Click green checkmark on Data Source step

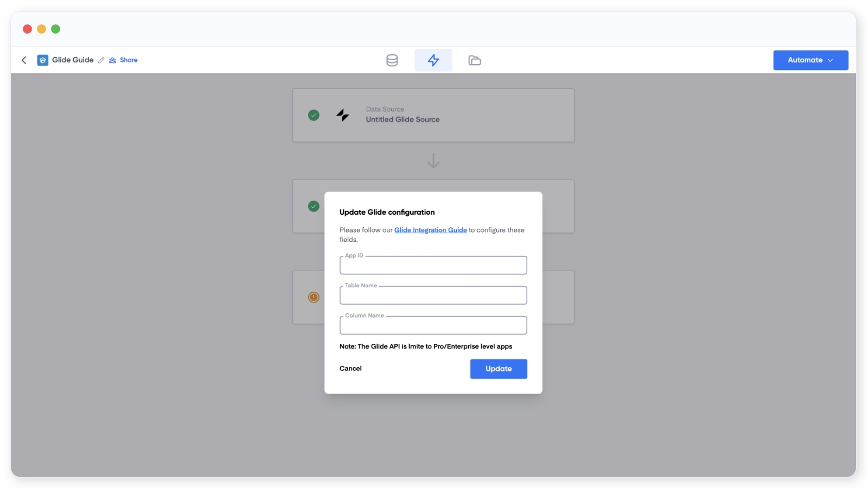pyautogui.click(x=314, y=115)
